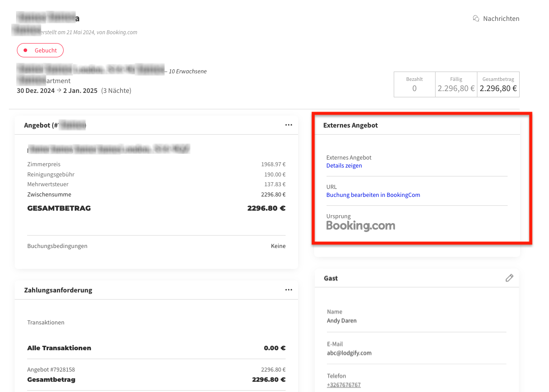This screenshot has width=549, height=392.
Task: Select the guest name Andy Daren
Action: click(x=342, y=320)
